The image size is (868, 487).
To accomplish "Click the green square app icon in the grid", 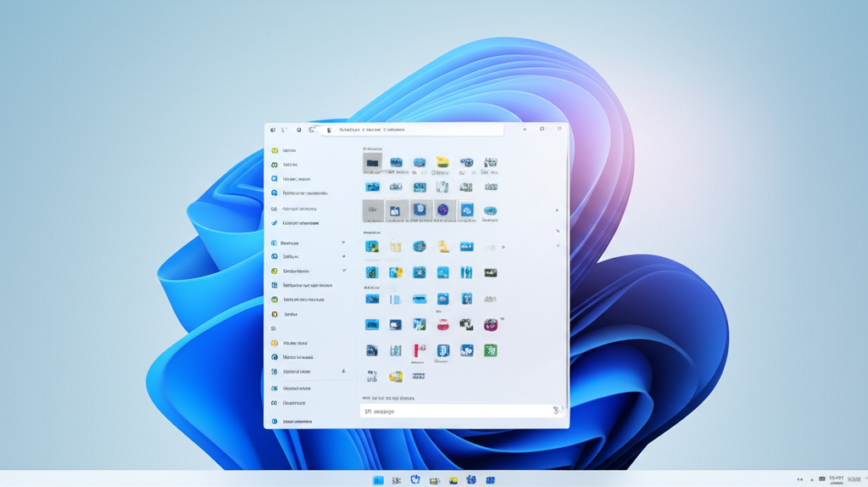I will (x=490, y=350).
